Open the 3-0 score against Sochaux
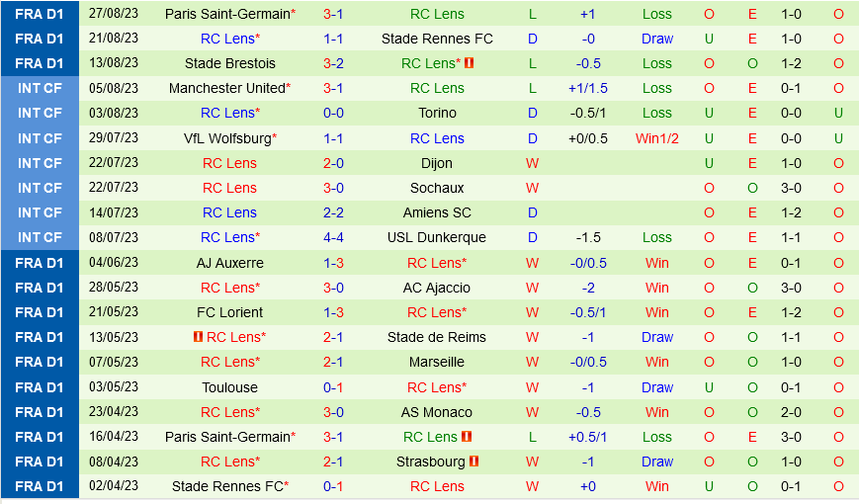The height and width of the screenshot is (504, 859). (x=333, y=188)
